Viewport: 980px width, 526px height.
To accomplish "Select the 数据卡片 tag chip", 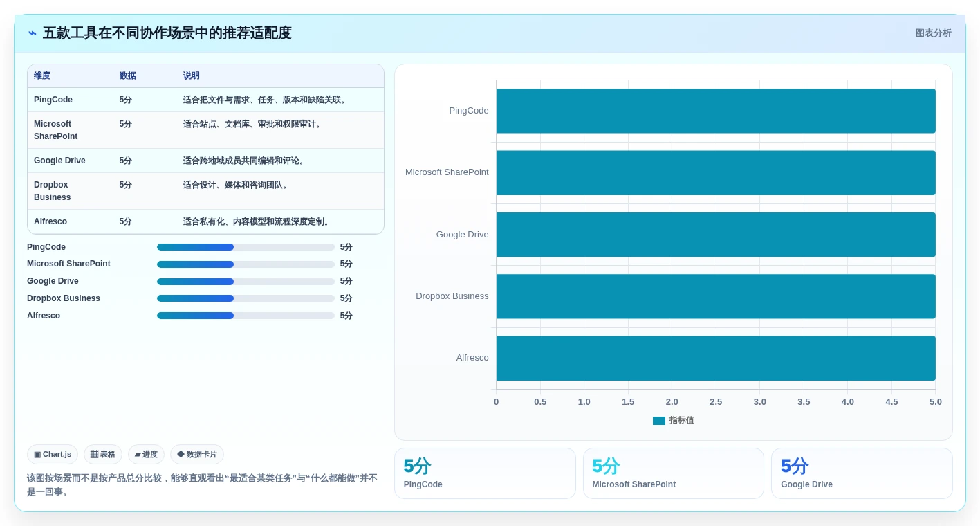I will point(197,455).
